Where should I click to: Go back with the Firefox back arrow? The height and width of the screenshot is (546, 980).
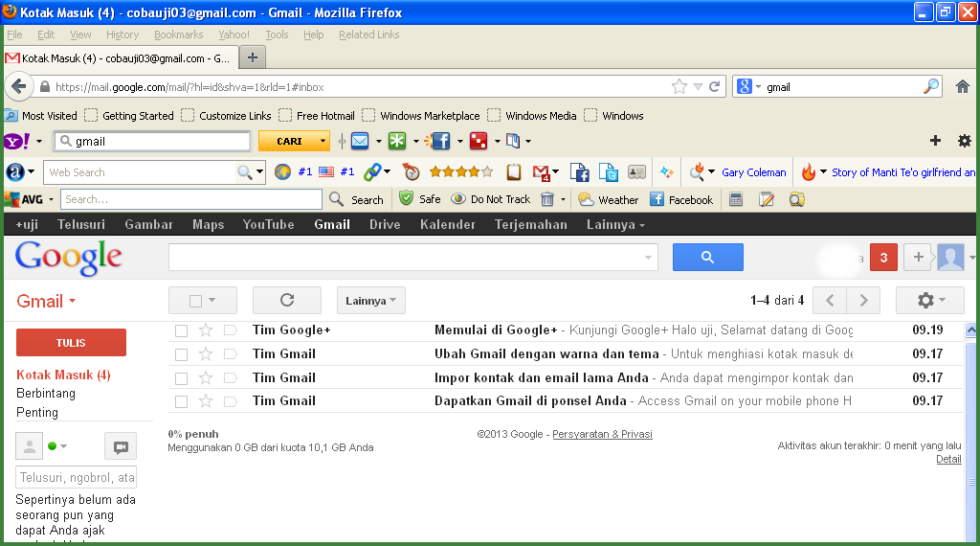19,86
